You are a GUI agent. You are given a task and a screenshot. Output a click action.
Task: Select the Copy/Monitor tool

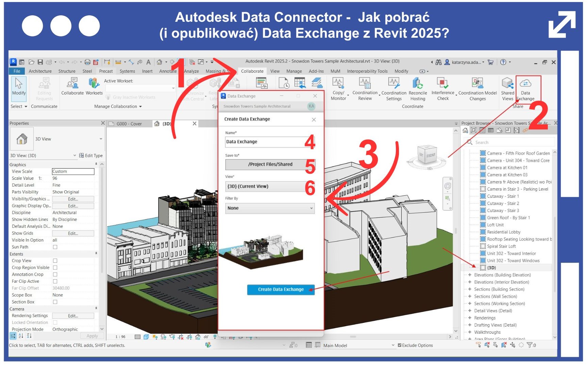coord(338,84)
